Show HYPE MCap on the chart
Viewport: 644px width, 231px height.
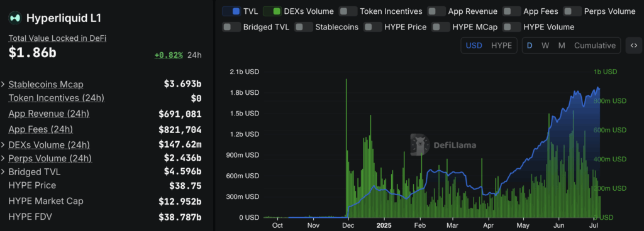coord(441,27)
